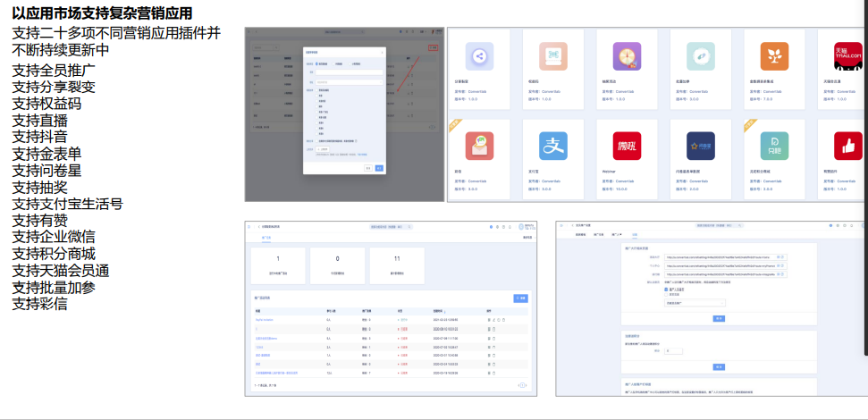This screenshot has height=420, width=868.
Task: Select the MMS envelope app icon
Action: coord(480,146)
